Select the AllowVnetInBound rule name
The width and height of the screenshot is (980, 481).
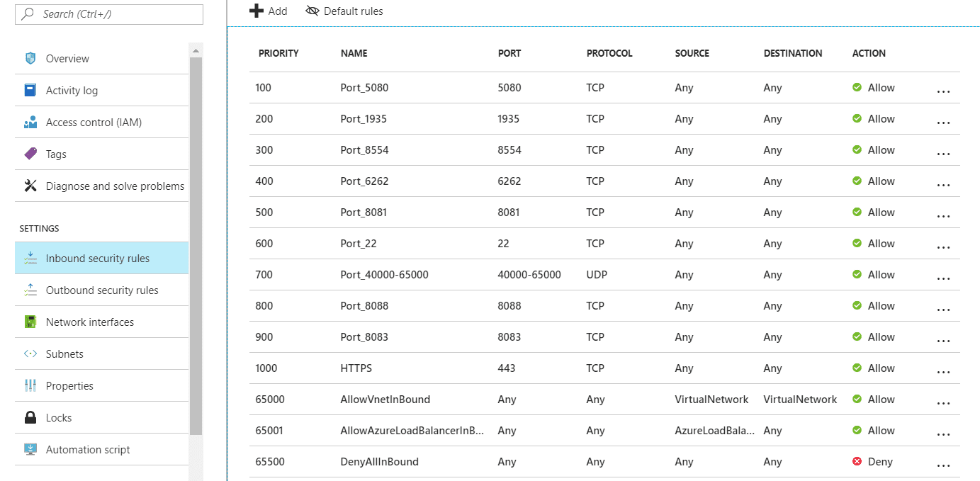pyautogui.click(x=385, y=399)
